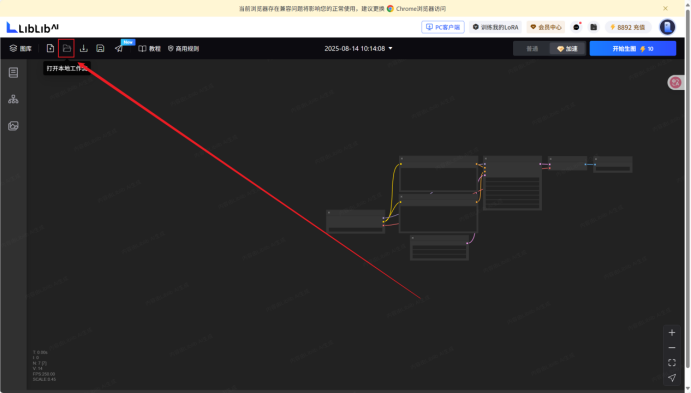Viewport: 691px width, 393px height.
Task: Select the 加速 accelerated mode
Action: 567,48
